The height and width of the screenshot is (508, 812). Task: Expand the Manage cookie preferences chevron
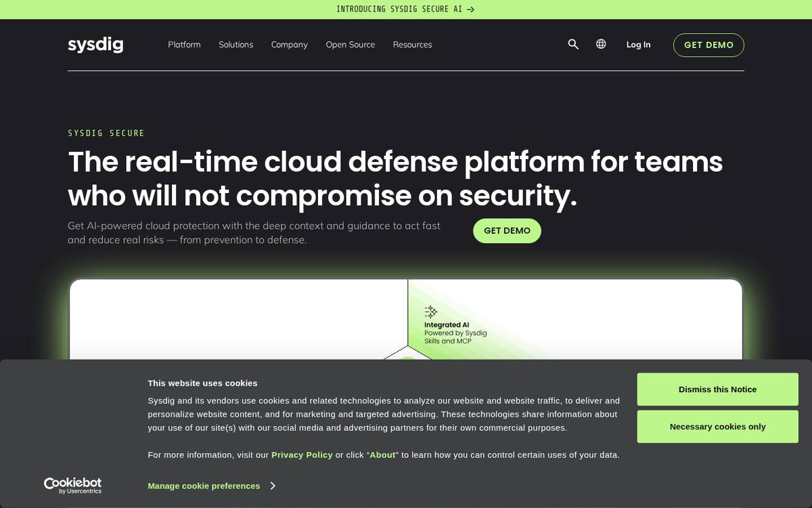click(x=272, y=486)
